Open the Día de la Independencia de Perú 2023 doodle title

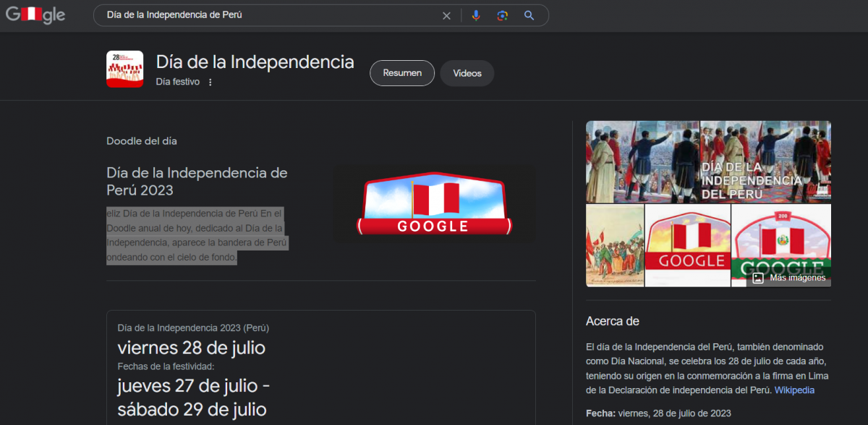[197, 181]
